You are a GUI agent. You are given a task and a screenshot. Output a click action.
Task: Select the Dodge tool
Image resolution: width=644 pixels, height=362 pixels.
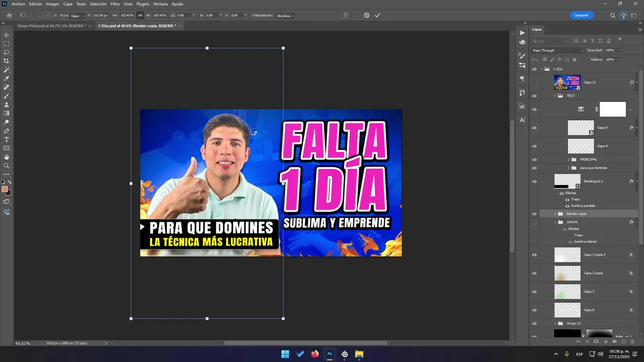tap(7, 122)
